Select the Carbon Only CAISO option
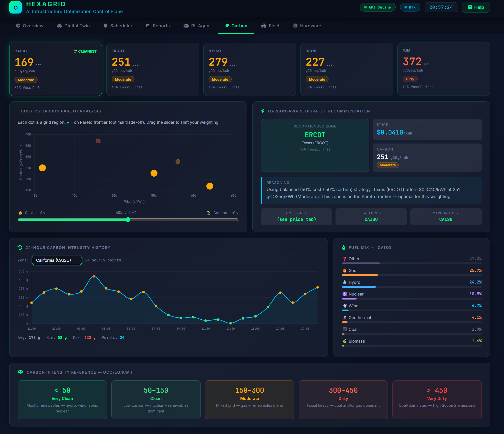Viewport: 504px width, 434px height. (445, 217)
